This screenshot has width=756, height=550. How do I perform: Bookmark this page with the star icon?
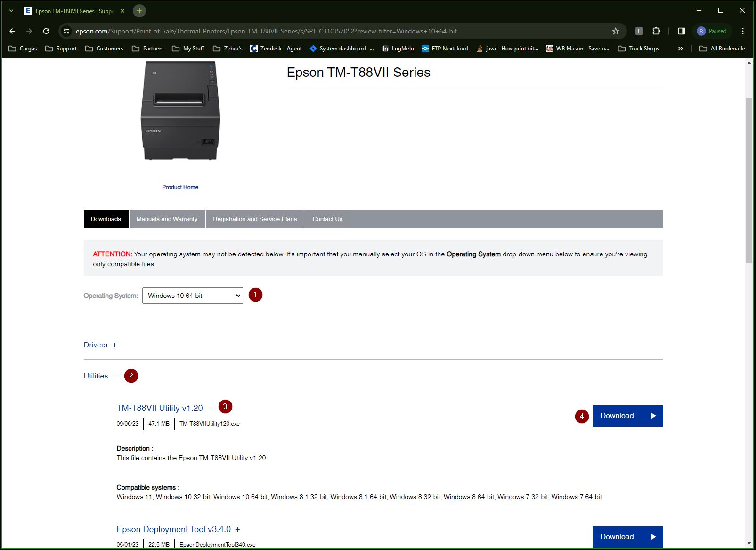[615, 31]
